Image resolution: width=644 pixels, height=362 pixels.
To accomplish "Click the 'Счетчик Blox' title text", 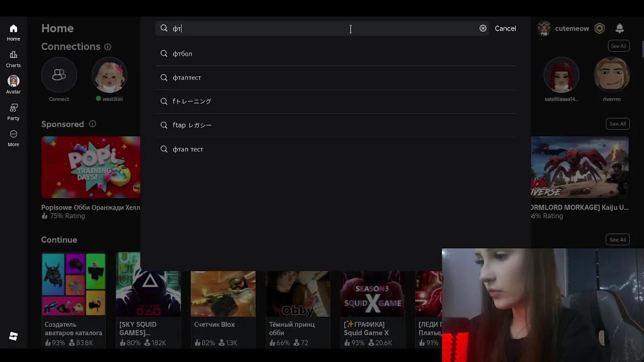I will (214, 324).
